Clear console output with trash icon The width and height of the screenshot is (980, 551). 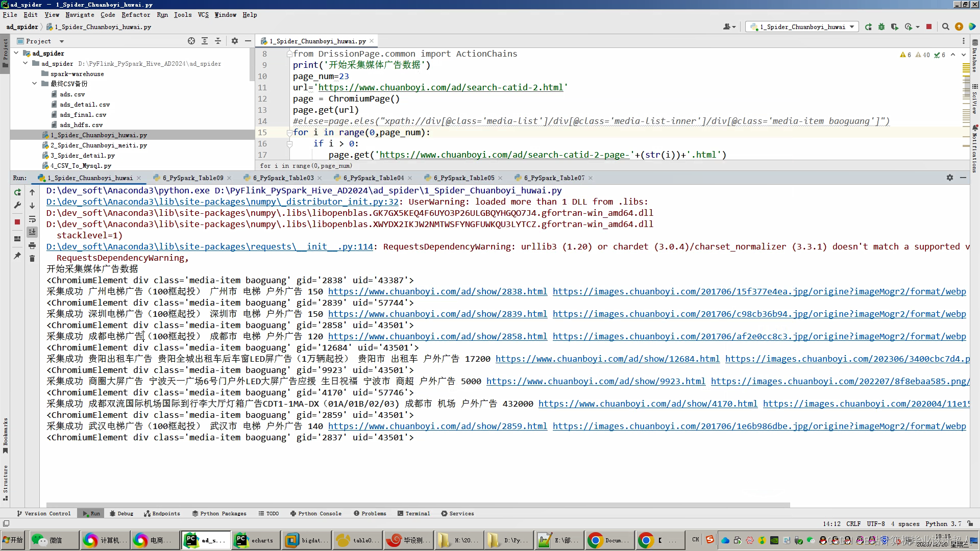tap(32, 259)
